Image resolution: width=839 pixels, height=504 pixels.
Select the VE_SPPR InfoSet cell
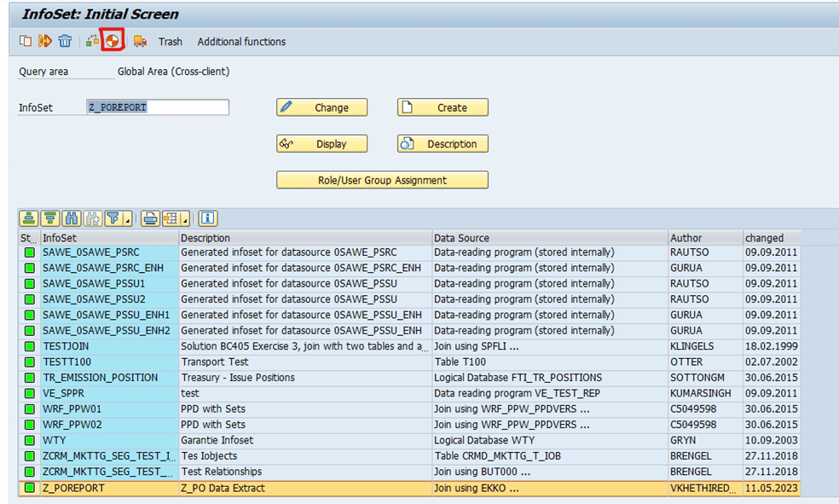[x=110, y=393]
